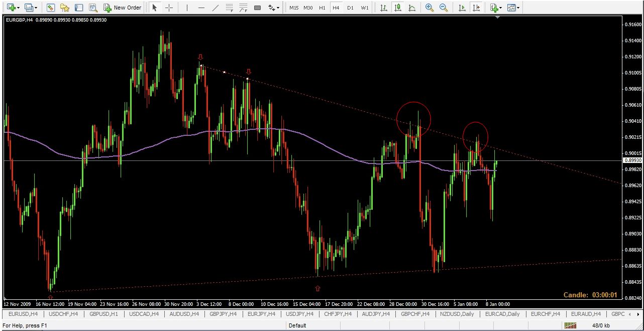Switch chart to candlestick display
This screenshot has width=644, height=331.
pyautogui.click(x=398, y=8)
